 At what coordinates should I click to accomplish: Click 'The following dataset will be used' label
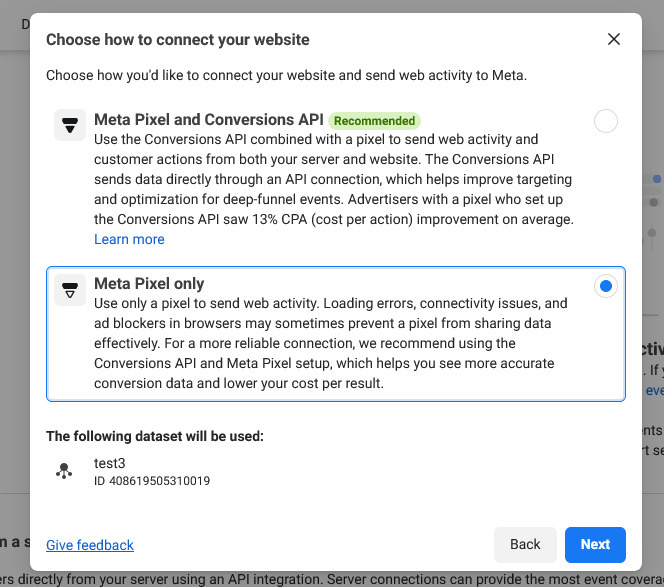[155, 436]
